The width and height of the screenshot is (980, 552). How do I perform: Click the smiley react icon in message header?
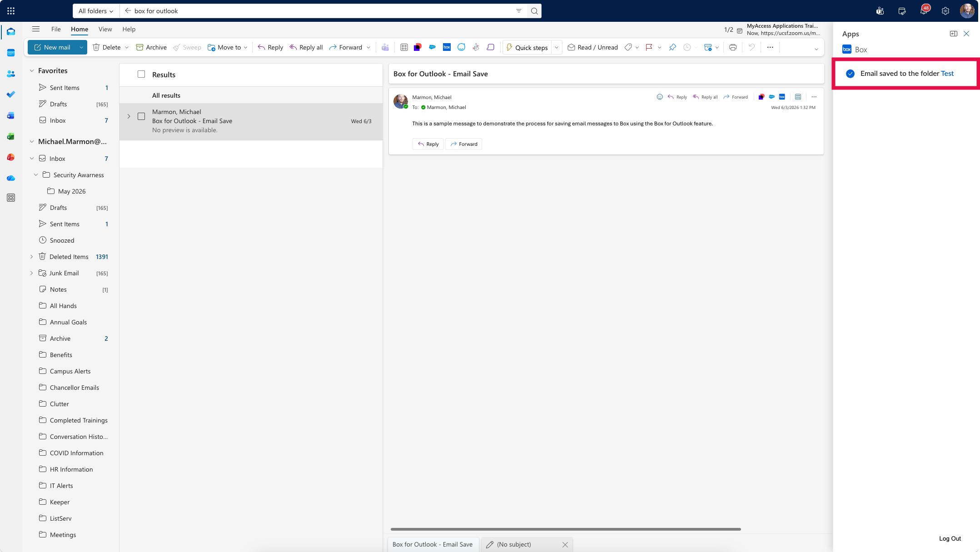pyautogui.click(x=660, y=97)
